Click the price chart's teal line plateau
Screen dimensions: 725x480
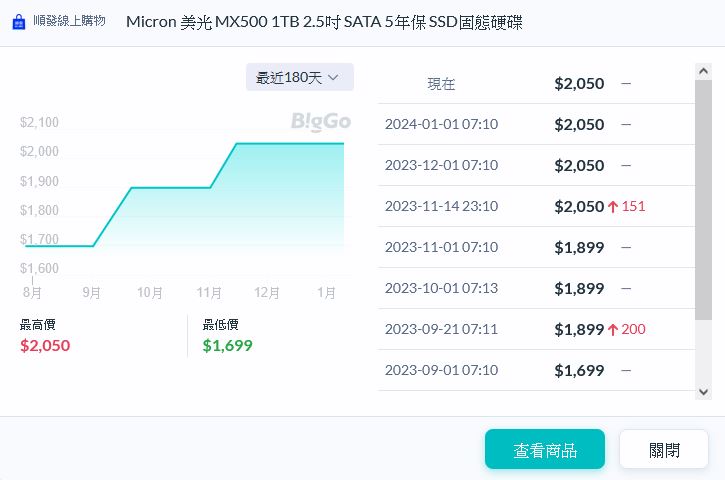(x=290, y=144)
